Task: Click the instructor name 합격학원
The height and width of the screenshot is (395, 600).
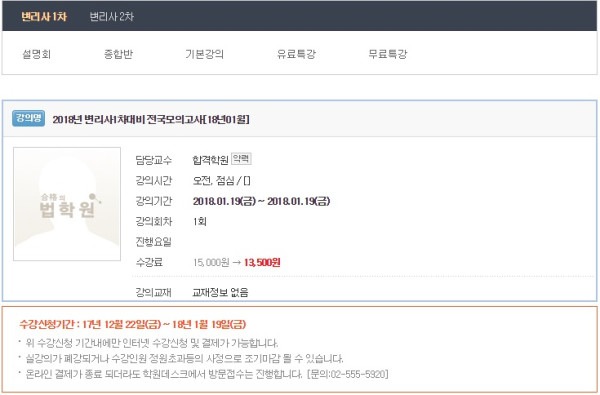Action: (x=210, y=160)
